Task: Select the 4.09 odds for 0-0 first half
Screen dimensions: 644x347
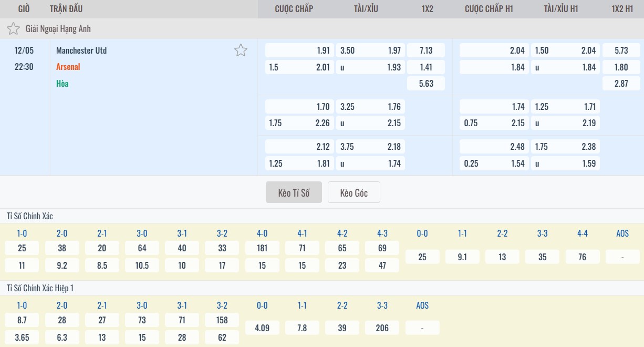Action: coord(262,328)
